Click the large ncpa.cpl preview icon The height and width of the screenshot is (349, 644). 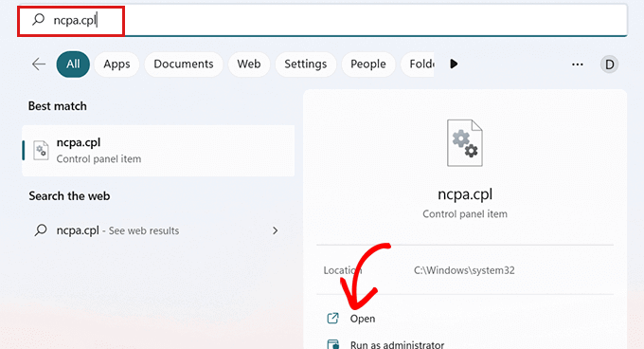[464, 143]
